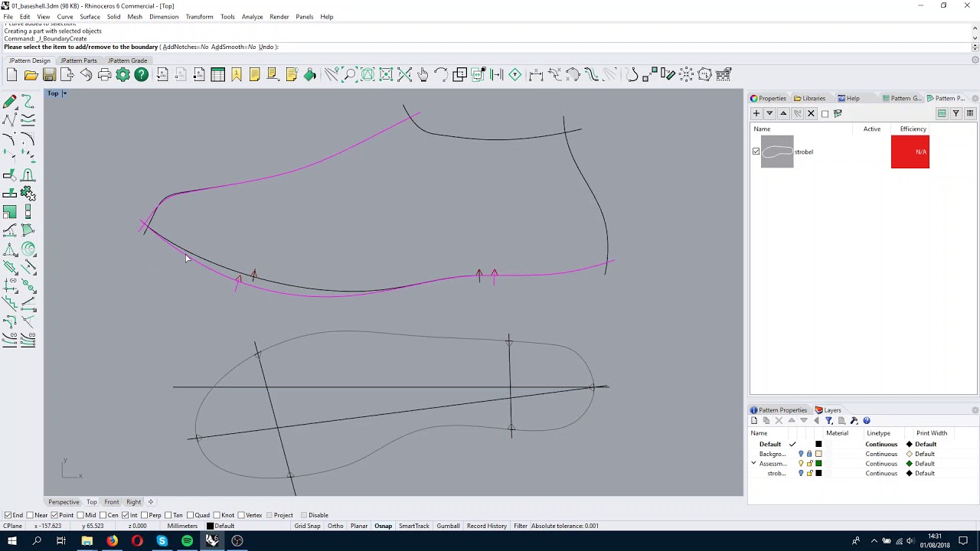Click the magnifier zoom icon in toolbar

[349, 74]
